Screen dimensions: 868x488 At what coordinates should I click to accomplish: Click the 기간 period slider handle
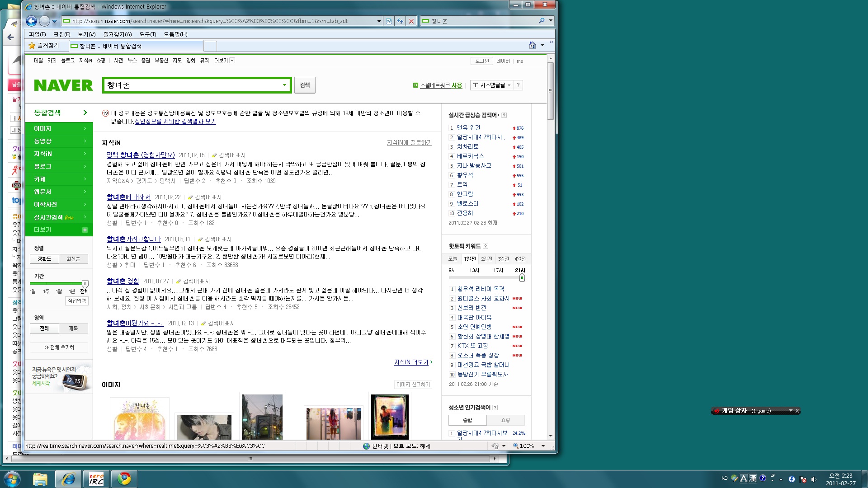click(85, 283)
